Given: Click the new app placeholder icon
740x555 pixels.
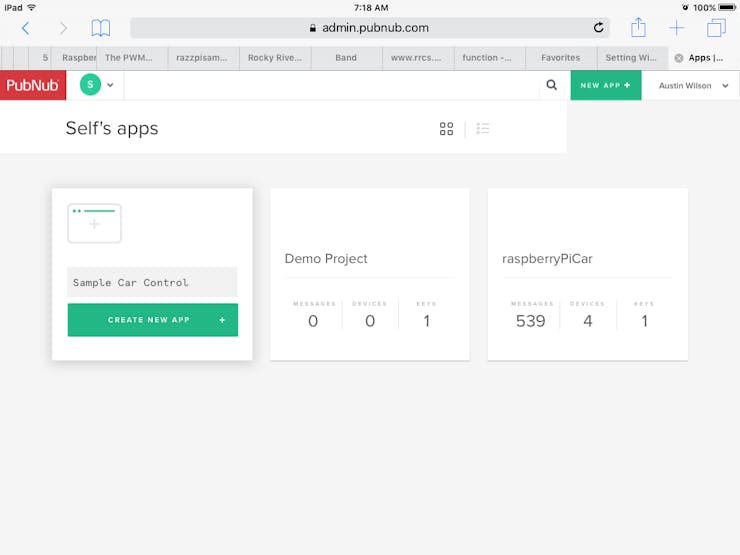Looking at the screenshot, I should point(94,223).
